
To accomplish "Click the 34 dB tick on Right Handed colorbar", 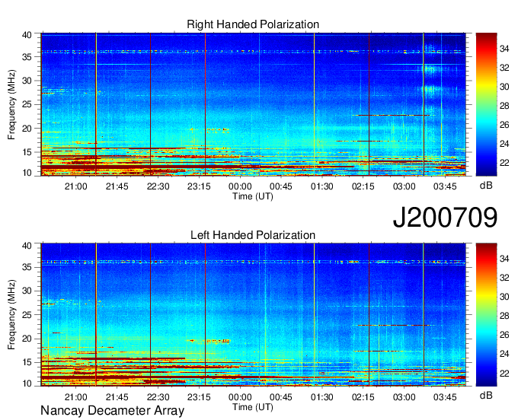I will 504,49.
